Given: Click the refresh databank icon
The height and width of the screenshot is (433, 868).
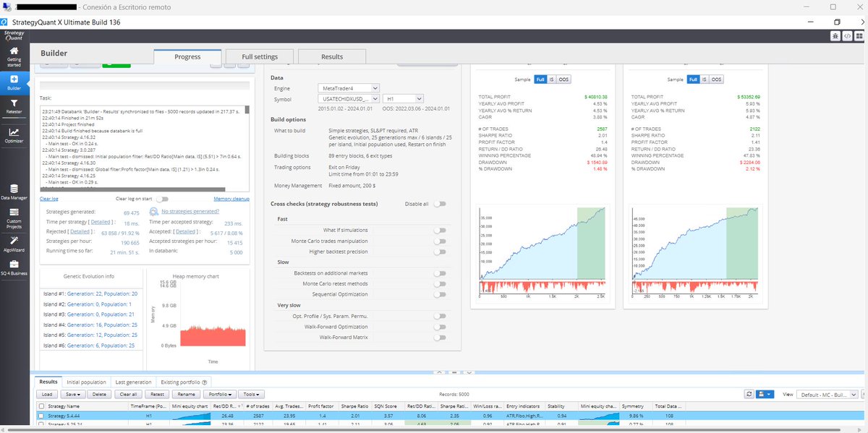Looking at the screenshot, I should click(x=749, y=394).
